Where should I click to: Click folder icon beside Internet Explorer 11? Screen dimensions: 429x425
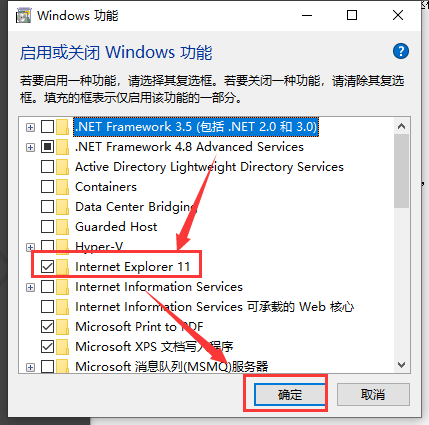coord(63,267)
